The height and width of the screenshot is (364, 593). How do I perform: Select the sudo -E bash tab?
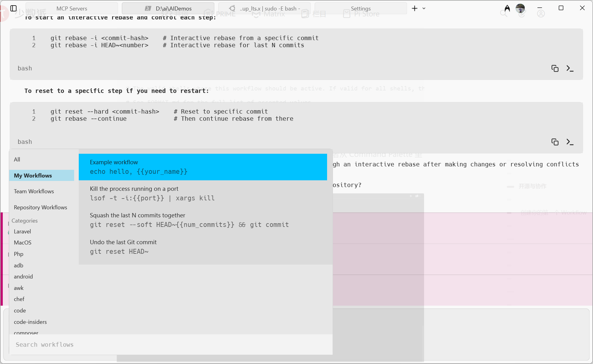265,8
